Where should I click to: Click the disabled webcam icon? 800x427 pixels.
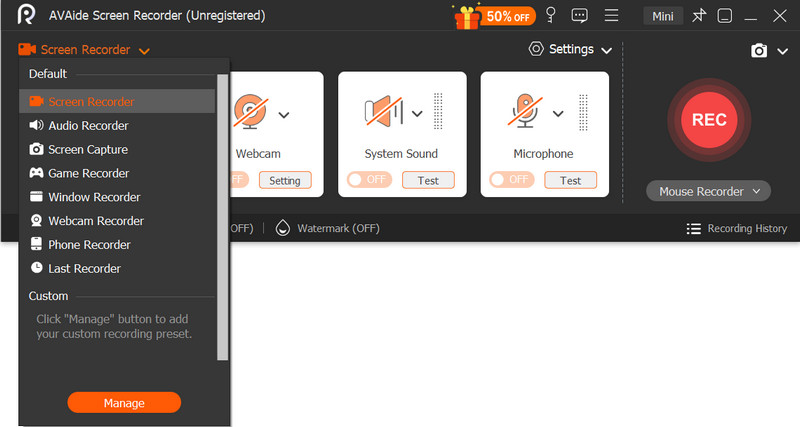250,113
